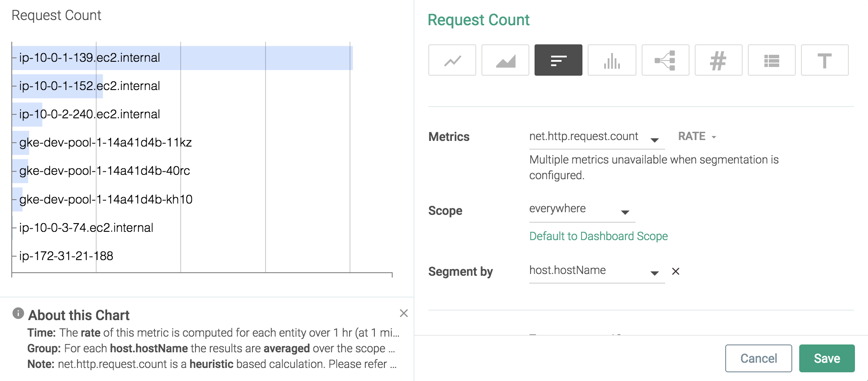Select the table list visualization type

click(x=771, y=60)
